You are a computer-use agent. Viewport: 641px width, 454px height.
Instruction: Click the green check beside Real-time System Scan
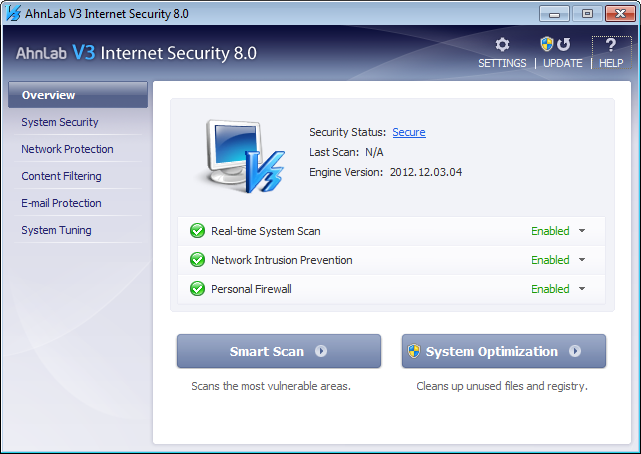coord(197,231)
